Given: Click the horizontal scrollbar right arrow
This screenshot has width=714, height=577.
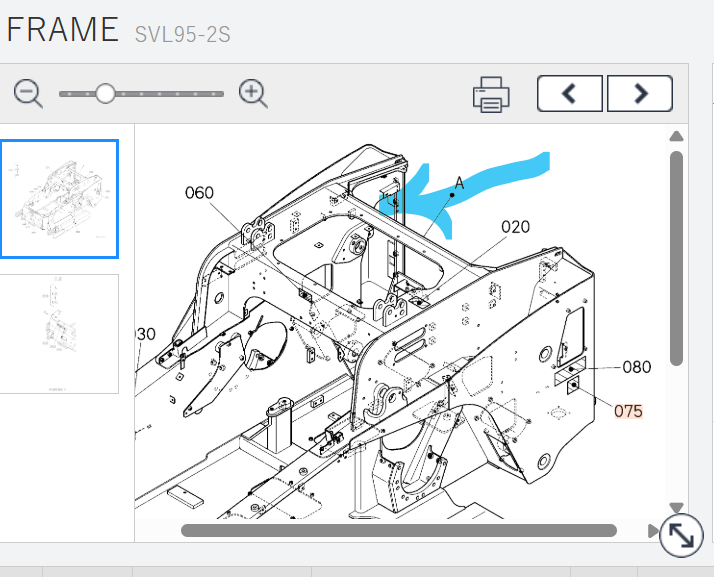Looking at the screenshot, I should coord(654,530).
